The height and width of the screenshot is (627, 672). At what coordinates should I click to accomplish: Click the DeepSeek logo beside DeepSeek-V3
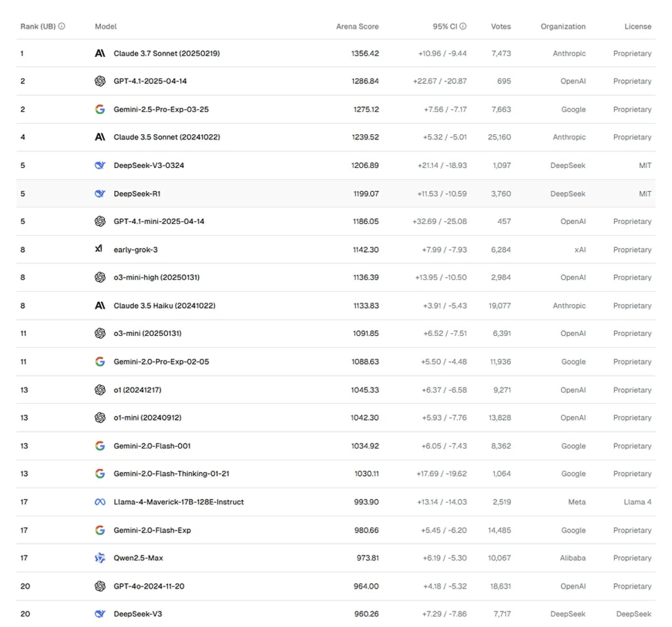click(x=100, y=614)
